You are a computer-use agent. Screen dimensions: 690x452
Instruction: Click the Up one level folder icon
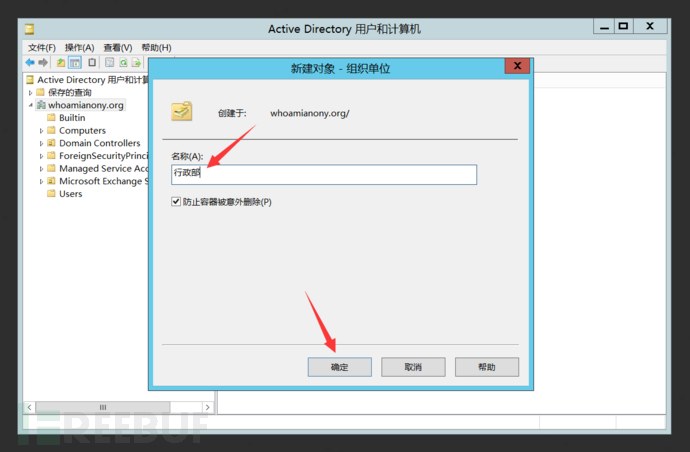click(x=61, y=62)
